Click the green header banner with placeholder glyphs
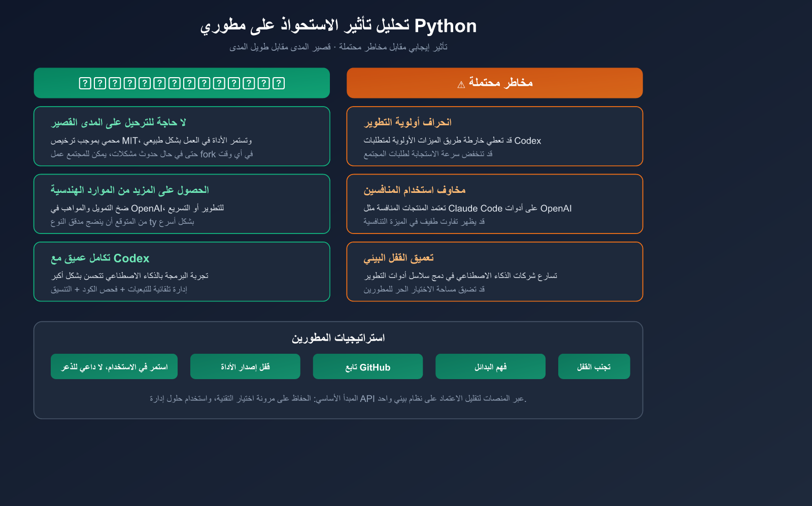This screenshot has height=506, width=812. pyautogui.click(x=182, y=83)
